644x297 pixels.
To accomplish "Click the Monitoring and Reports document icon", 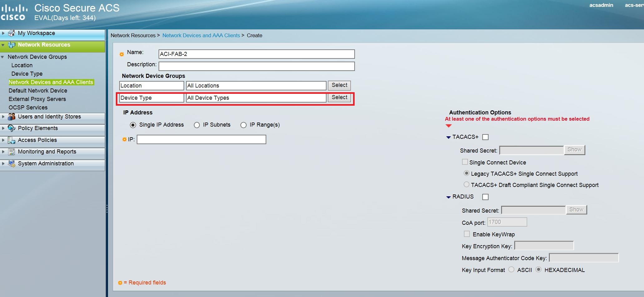I will click(12, 152).
